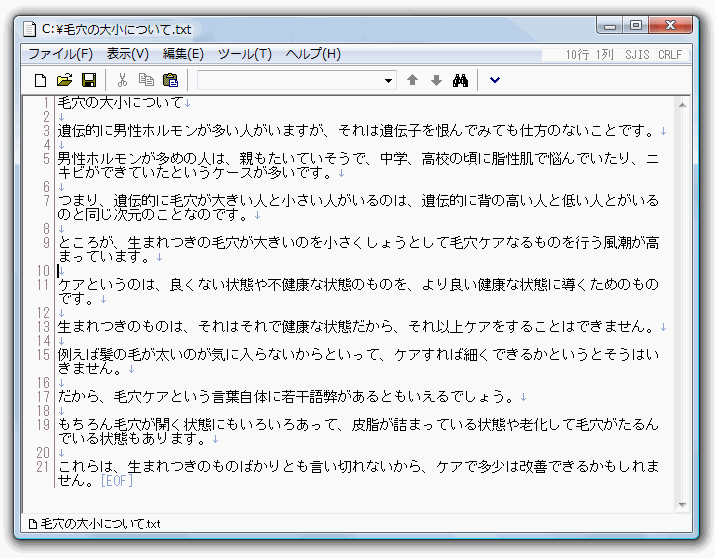Click the Cut scissors icon
The image size is (715, 558).
pos(122,80)
